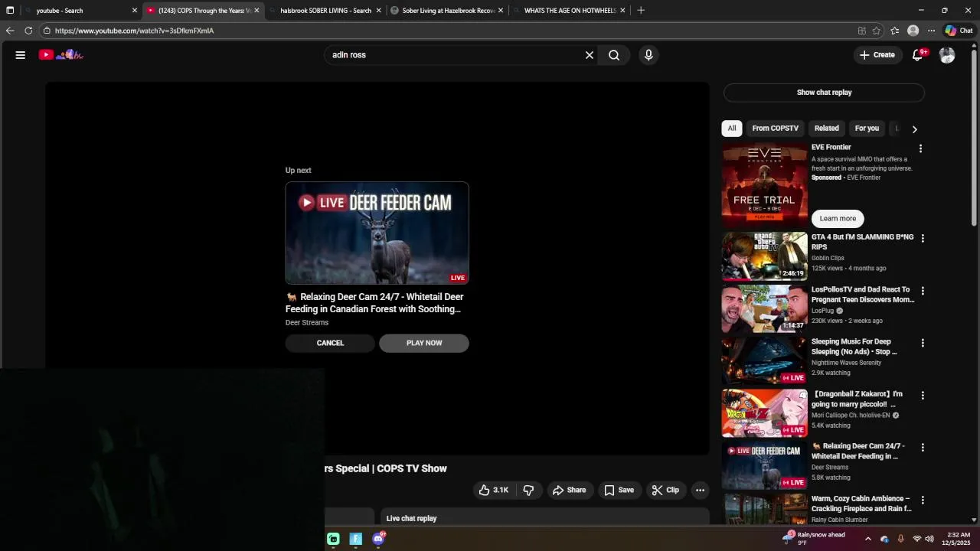The width and height of the screenshot is (980, 551).
Task: Open options for Warm Cozy Cabin video
Action: click(x=923, y=500)
